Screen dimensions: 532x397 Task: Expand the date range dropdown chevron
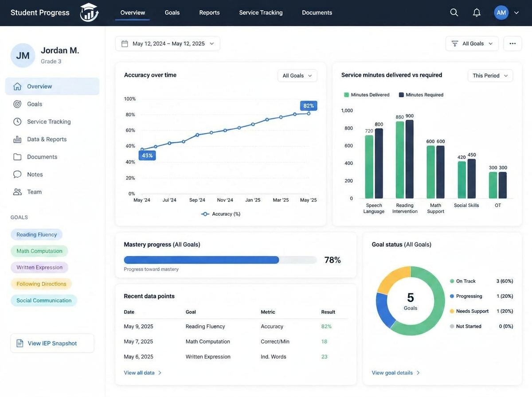pyautogui.click(x=211, y=43)
